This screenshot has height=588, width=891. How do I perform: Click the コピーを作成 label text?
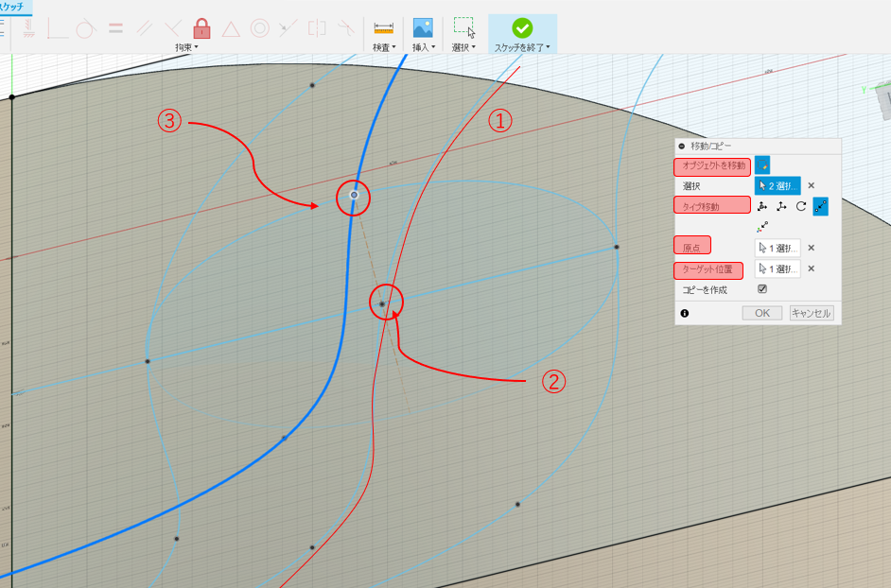pyautogui.click(x=705, y=289)
